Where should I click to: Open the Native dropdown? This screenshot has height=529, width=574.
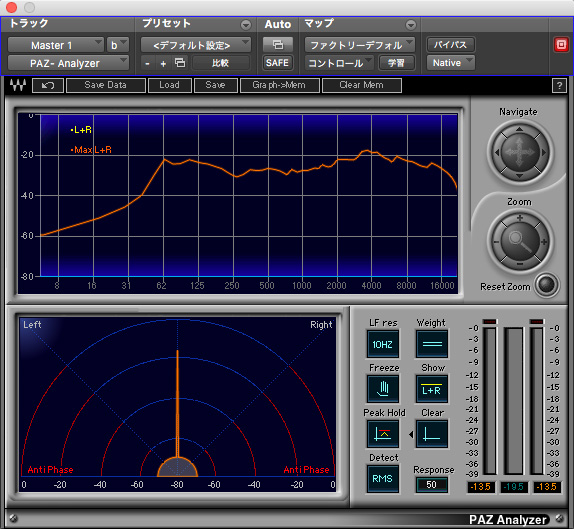tap(451, 63)
